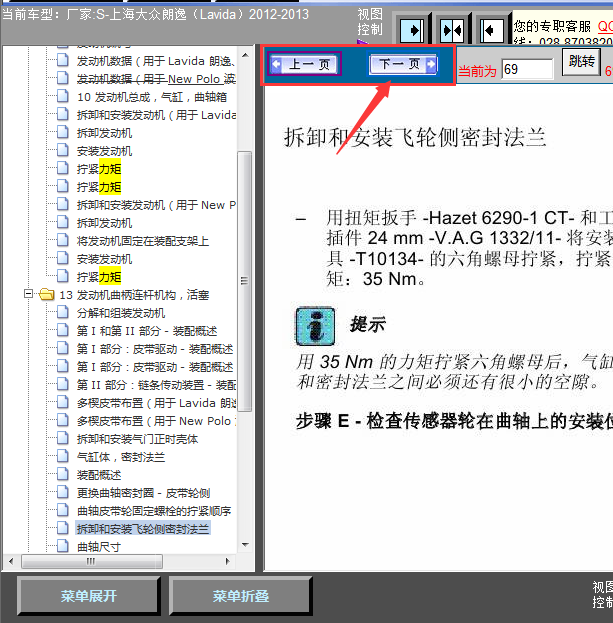The width and height of the screenshot is (613, 623).
Task: Open 发动机数据（用于 Lavida 朗逸 item
Action: coord(156,61)
